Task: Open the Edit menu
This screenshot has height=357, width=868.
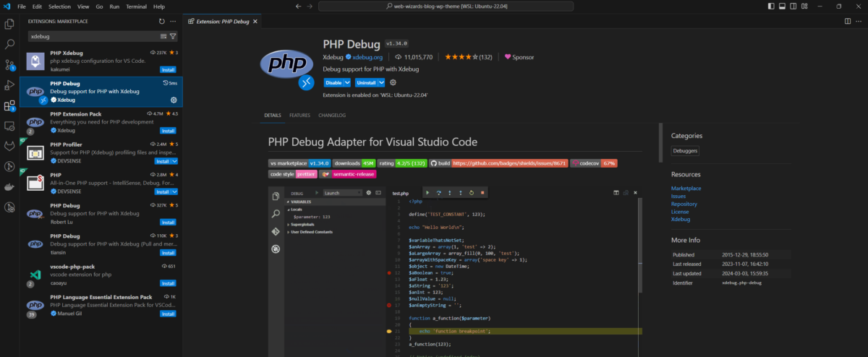Action: click(x=38, y=6)
